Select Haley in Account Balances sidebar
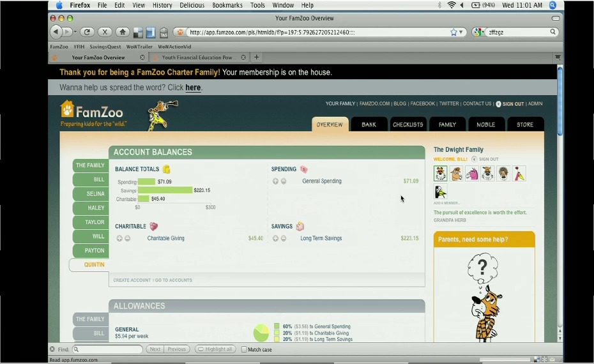 [x=91, y=208]
